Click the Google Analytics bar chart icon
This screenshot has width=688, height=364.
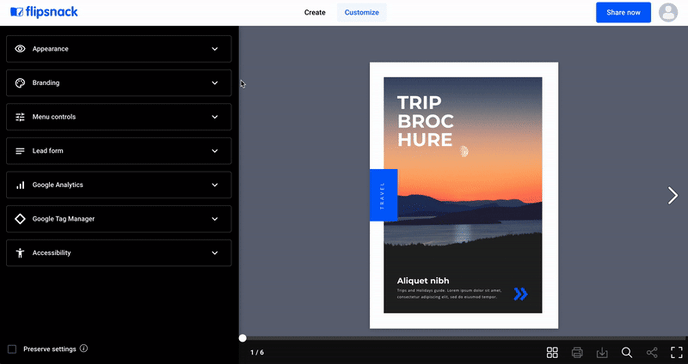(x=20, y=185)
